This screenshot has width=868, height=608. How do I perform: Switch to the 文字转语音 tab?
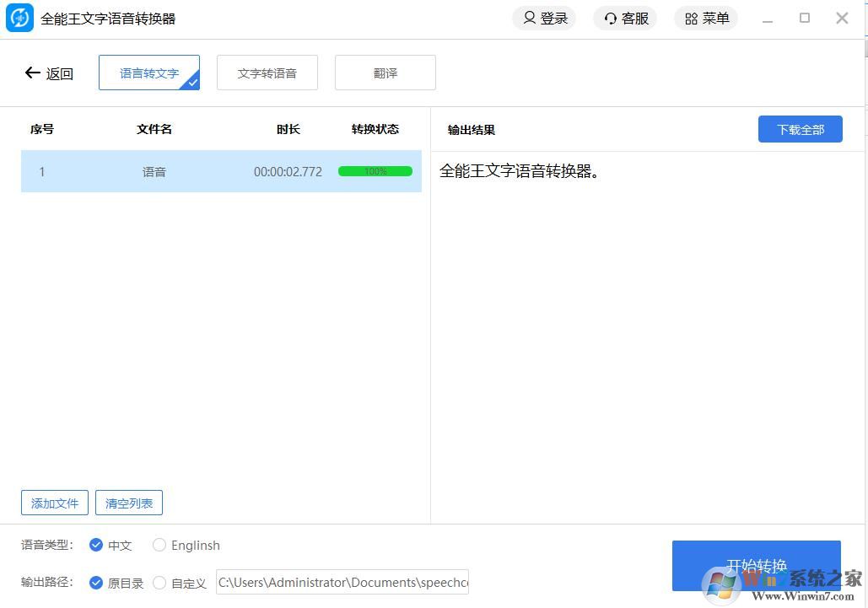pos(267,73)
